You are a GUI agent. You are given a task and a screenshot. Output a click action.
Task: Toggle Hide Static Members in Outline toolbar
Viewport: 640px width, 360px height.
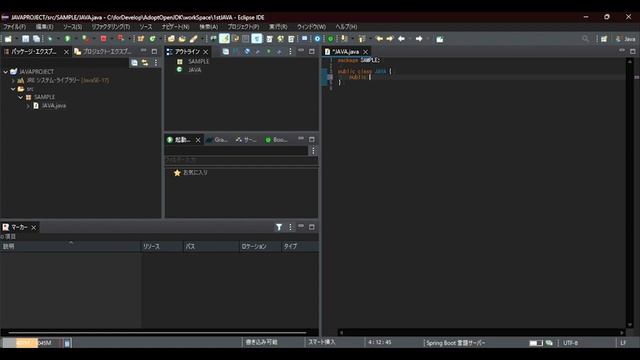pyautogui.click(x=258, y=52)
